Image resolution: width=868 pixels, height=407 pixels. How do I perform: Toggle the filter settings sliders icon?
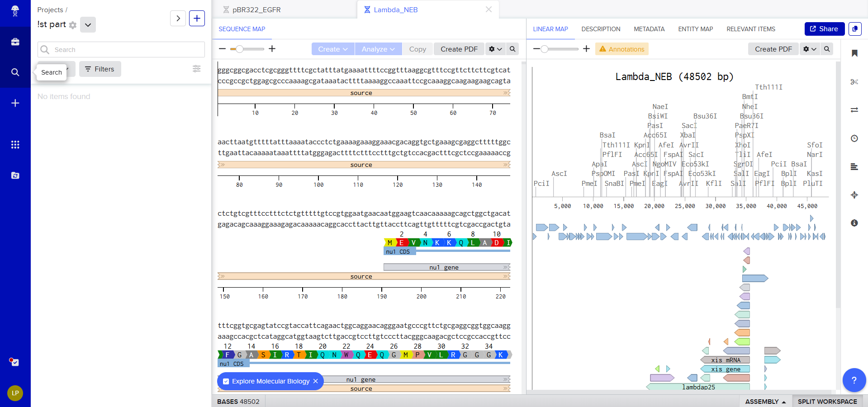coord(196,69)
